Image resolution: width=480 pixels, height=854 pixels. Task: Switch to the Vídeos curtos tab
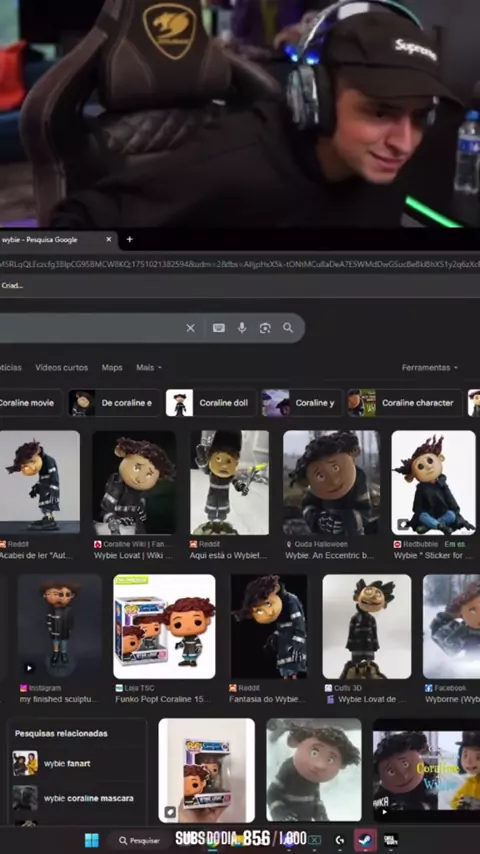tap(62, 368)
